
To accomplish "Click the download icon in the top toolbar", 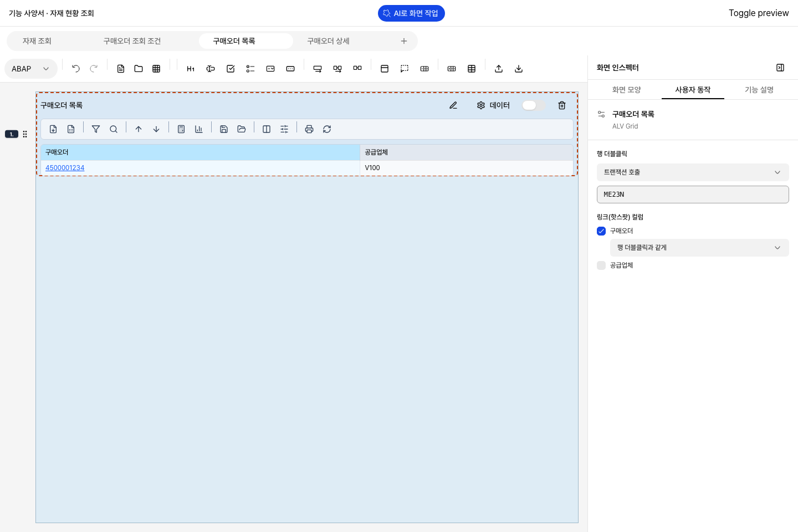I will click(519, 69).
